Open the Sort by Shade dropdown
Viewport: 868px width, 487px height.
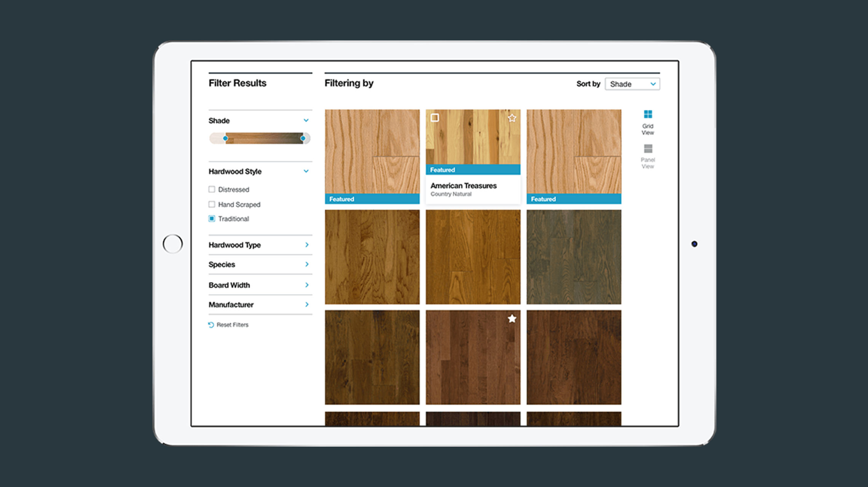click(x=632, y=84)
